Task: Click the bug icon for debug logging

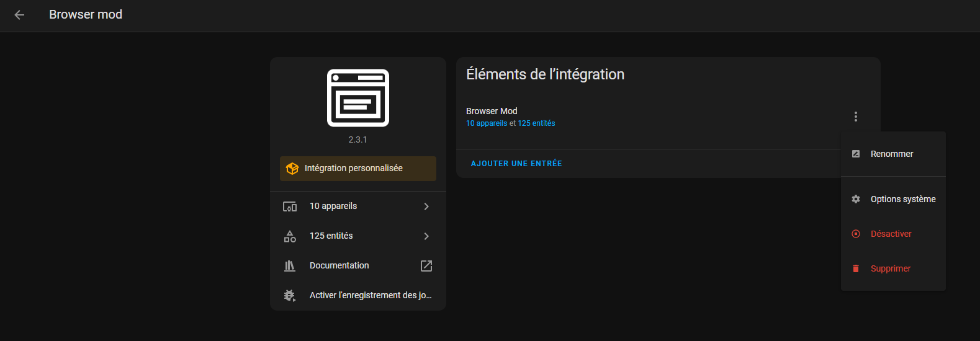Action: point(290,296)
